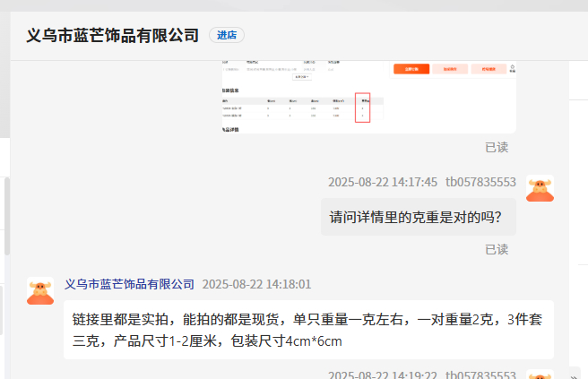The width and height of the screenshot is (588, 379).
Task: Expand the side panel with the double-chevron arrow
Action: coord(575,375)
